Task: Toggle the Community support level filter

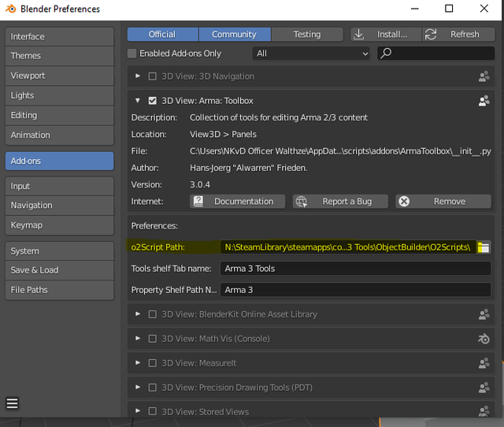Action: (x=235, y=35)
